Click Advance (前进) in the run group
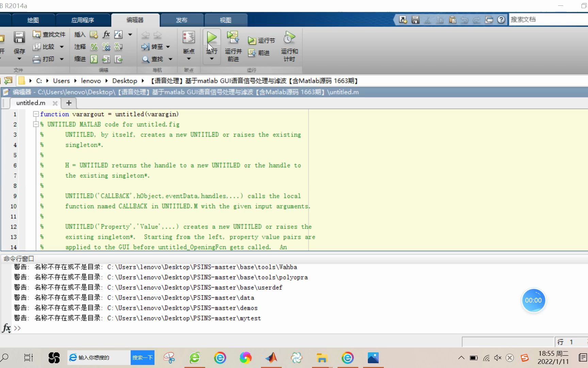Viewport: 588px width, 368px height. click(259, 53)
